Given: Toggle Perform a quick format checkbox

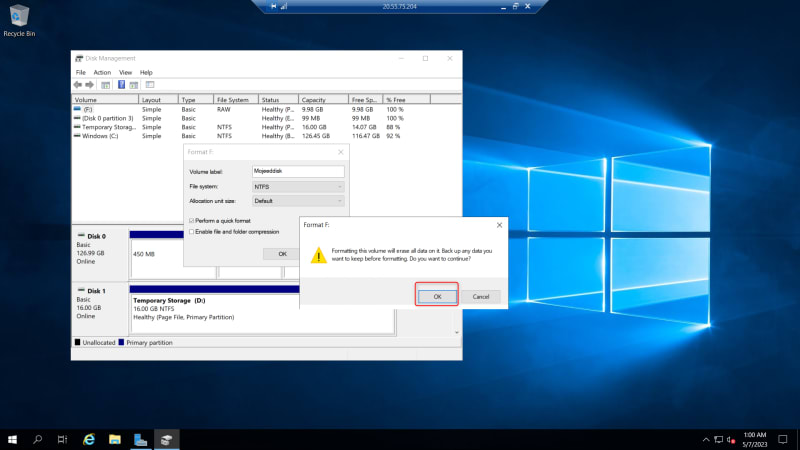Looking at the screenshot, I should [x=192, y=220].
